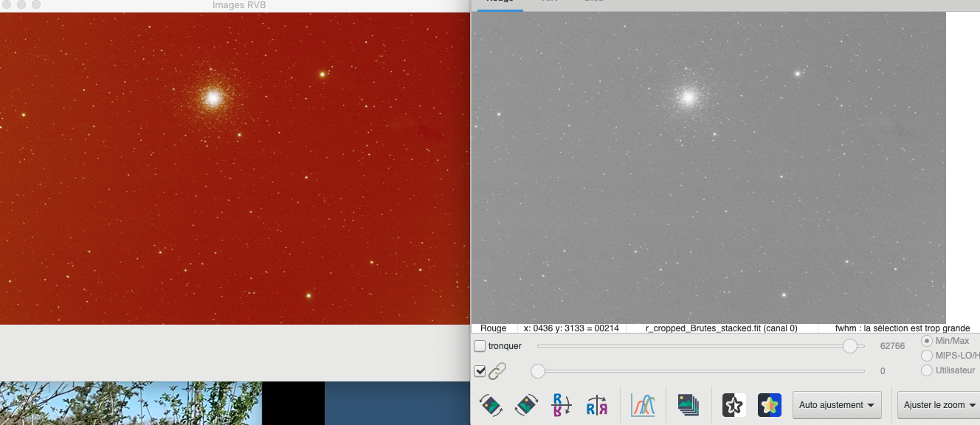Screen dimensions: 980x425
Task: Close the Images RVB window
Action: (7, 4)
